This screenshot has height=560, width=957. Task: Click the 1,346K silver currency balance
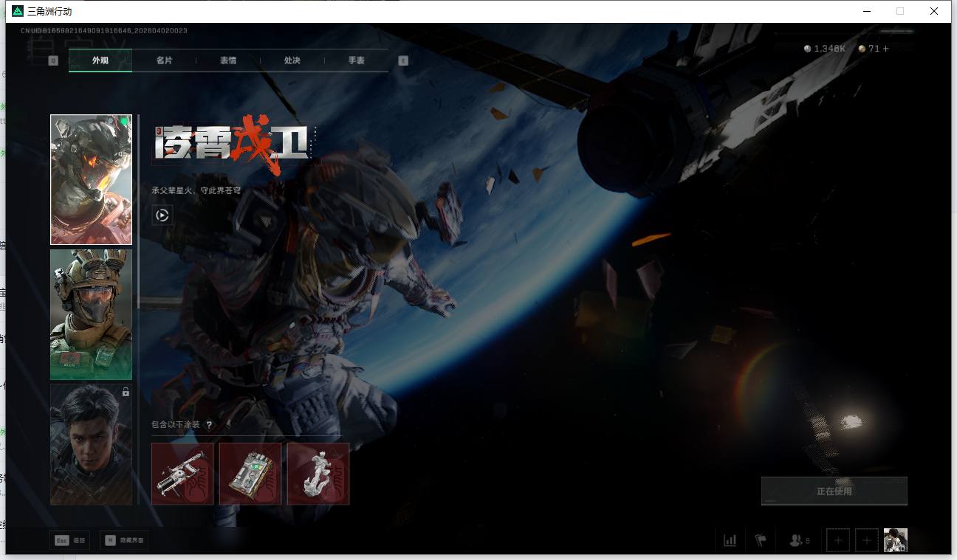coord(824,49)
